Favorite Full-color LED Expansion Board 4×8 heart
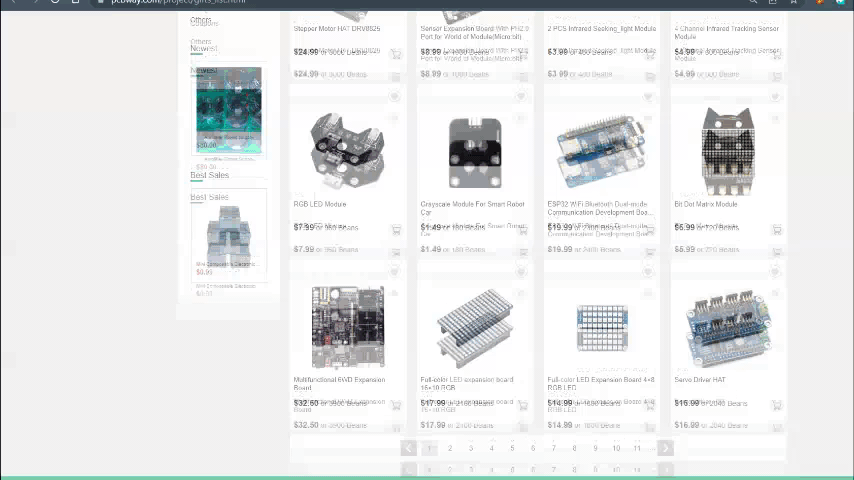 click(648, 271)
